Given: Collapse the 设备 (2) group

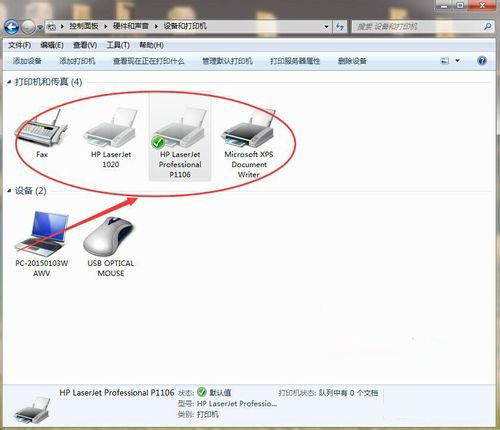Looking at the screenshot, I should coord(9,191).
